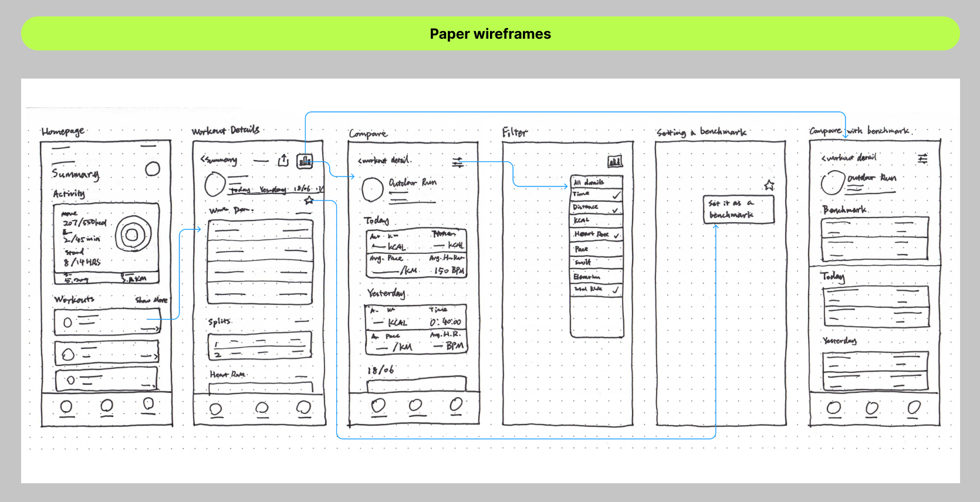Tap rightmost nav circle on Compare with benchmark
Viewport: 980px width, 502px height.
(914, 408)
